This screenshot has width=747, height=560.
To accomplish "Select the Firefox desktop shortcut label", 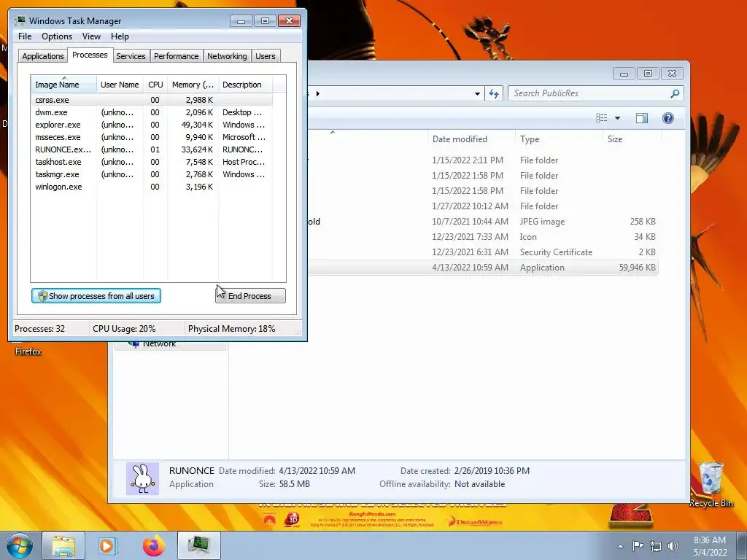I will [28, 351].
